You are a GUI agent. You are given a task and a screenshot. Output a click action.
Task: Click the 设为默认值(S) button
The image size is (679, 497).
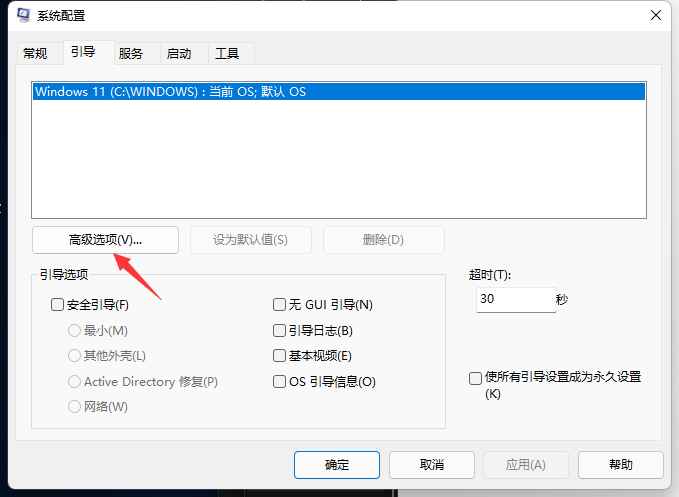(x=250, y=239)
